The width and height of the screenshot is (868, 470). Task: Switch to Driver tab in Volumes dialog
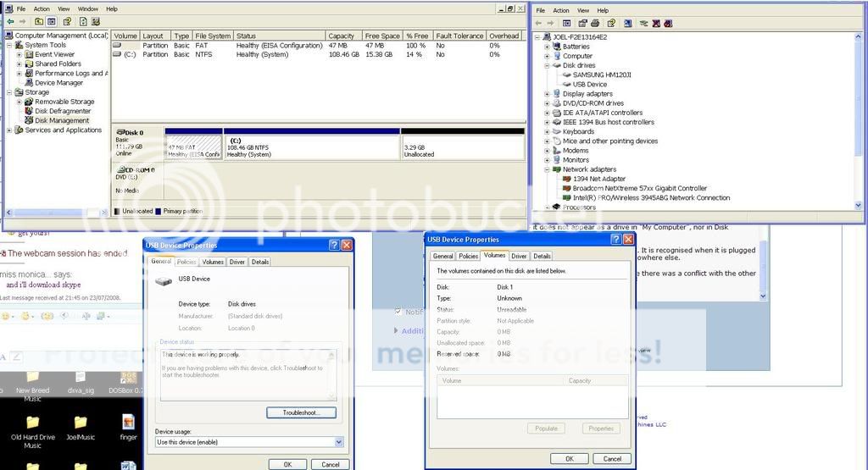click(x=519, y=256)
